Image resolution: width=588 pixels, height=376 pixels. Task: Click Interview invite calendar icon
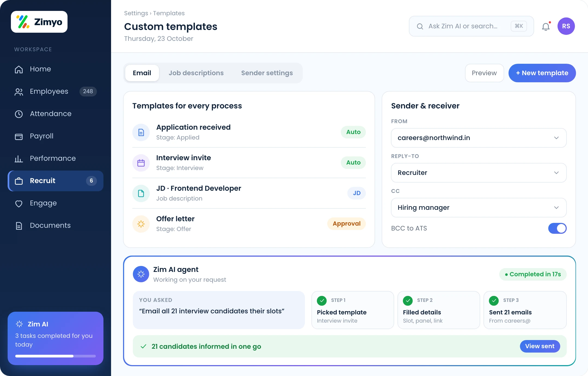click(141, 163)
